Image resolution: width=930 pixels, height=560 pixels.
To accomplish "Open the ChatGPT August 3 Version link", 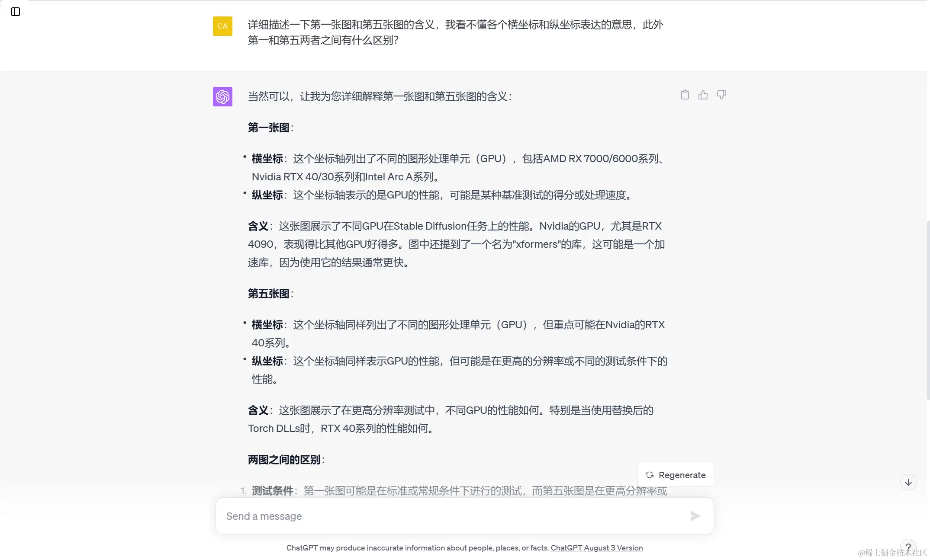I will 596,547.
